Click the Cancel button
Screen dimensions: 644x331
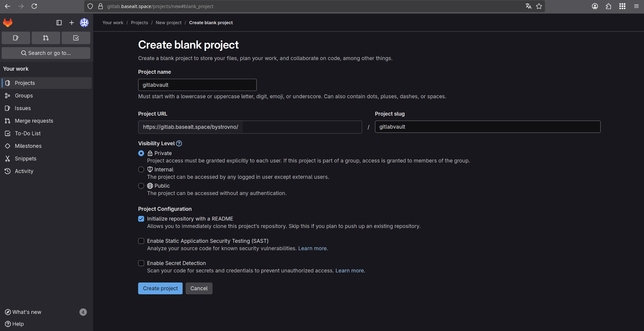click(x=199, y=288)
